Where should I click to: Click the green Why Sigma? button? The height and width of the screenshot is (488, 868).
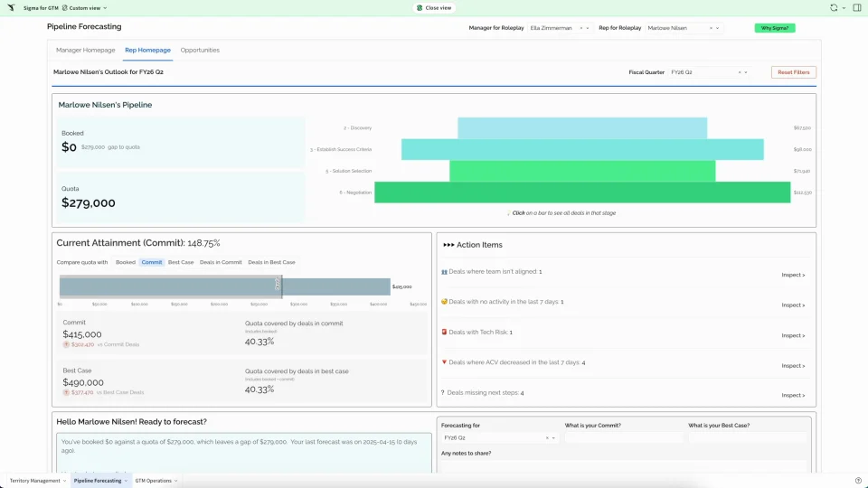pyautogui.click(x=774, y=28)
